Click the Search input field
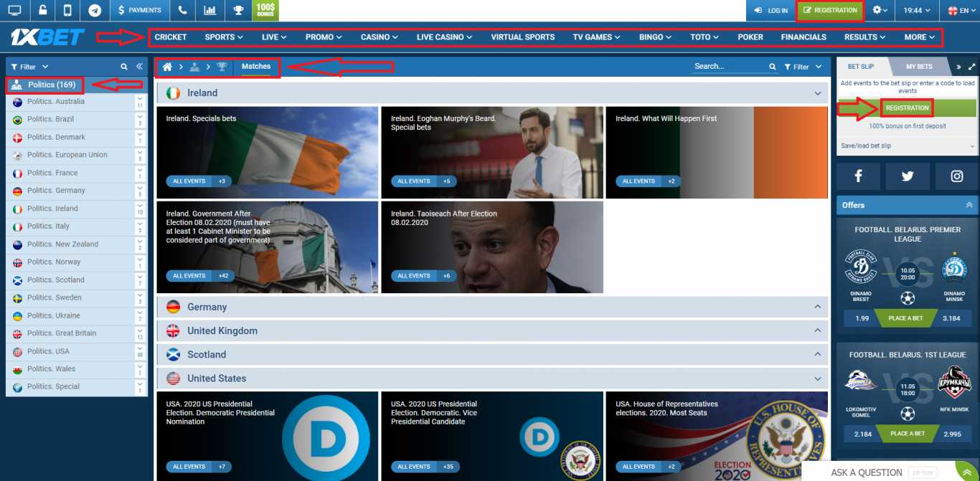The width and height of the screenshot is (980, 481). [730, 67]
